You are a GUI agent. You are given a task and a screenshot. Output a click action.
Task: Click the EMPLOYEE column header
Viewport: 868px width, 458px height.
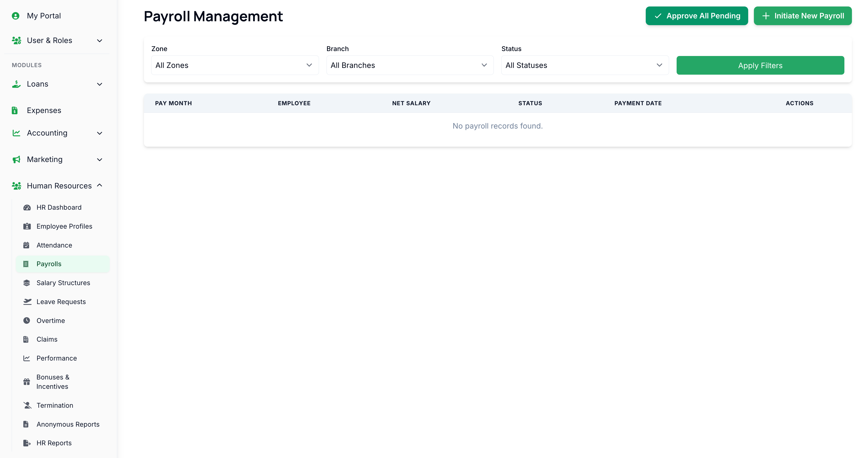pyautogui.click(x=294, y=103)
